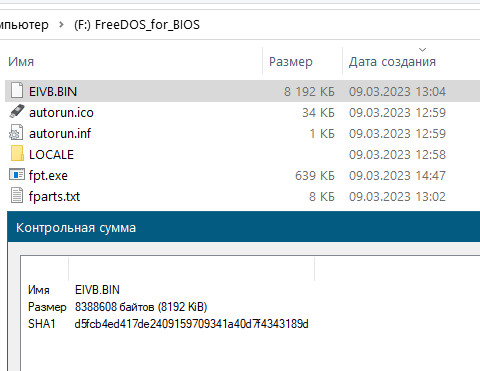This screenshot has width=480, height=371.
Task: Select the fparts.txt text document icon
Action: click(17, 196)
